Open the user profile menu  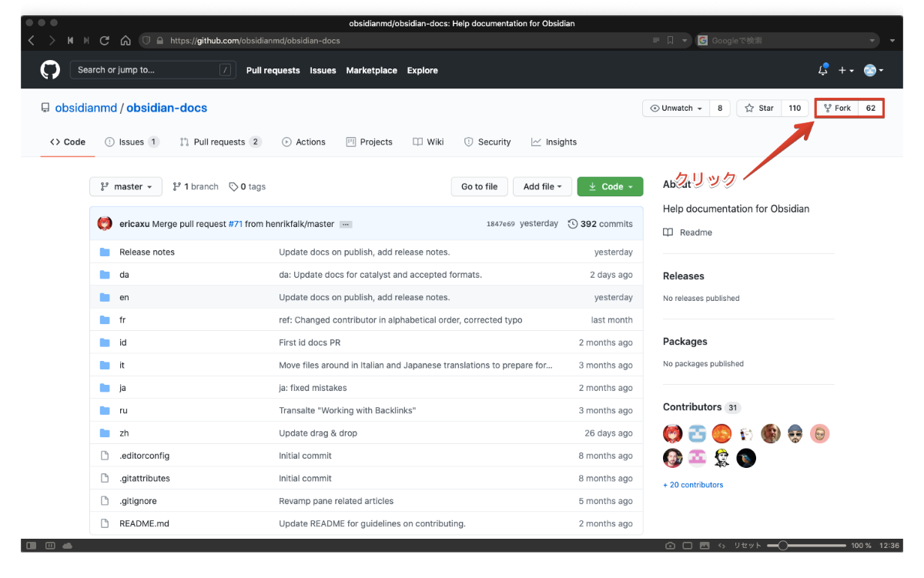[873, 70]
